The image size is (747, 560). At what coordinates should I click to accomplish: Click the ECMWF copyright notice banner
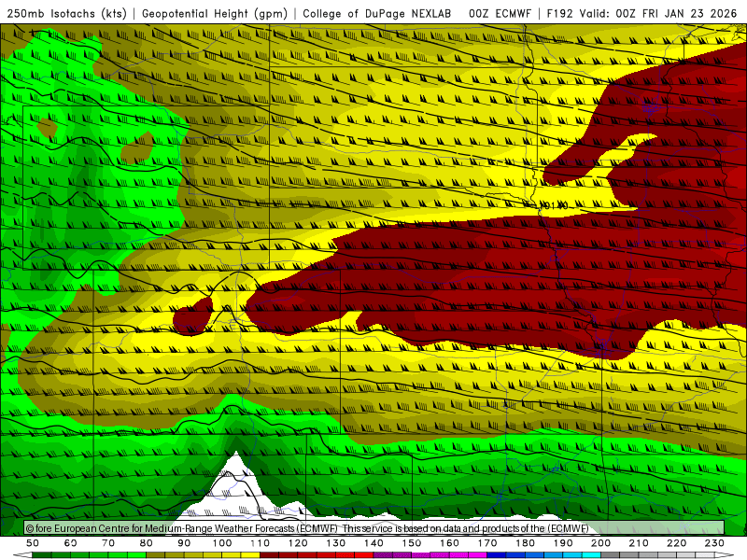[x=374, y=528]
